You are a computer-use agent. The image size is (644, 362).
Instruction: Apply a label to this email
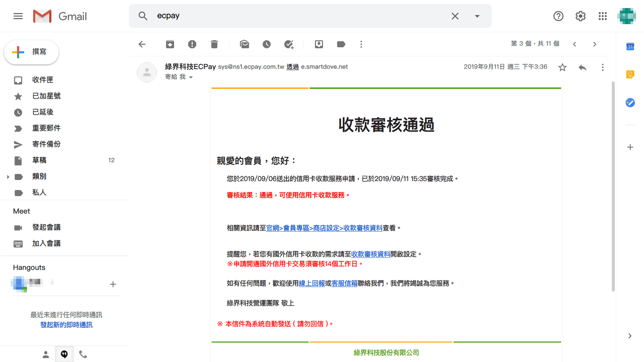point(341,44)
